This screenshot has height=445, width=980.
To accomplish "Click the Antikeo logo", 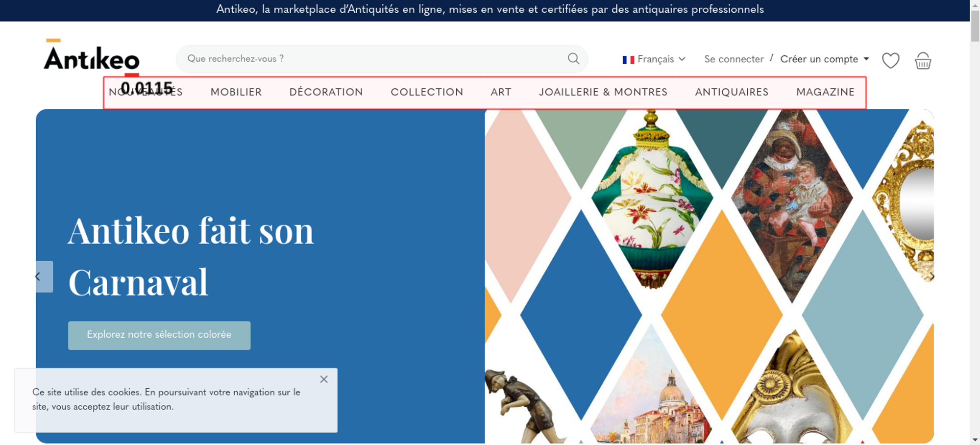I will pos(92,57).
